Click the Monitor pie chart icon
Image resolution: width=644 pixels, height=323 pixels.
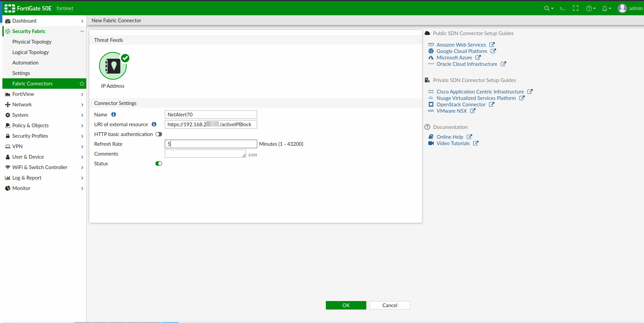8,188
